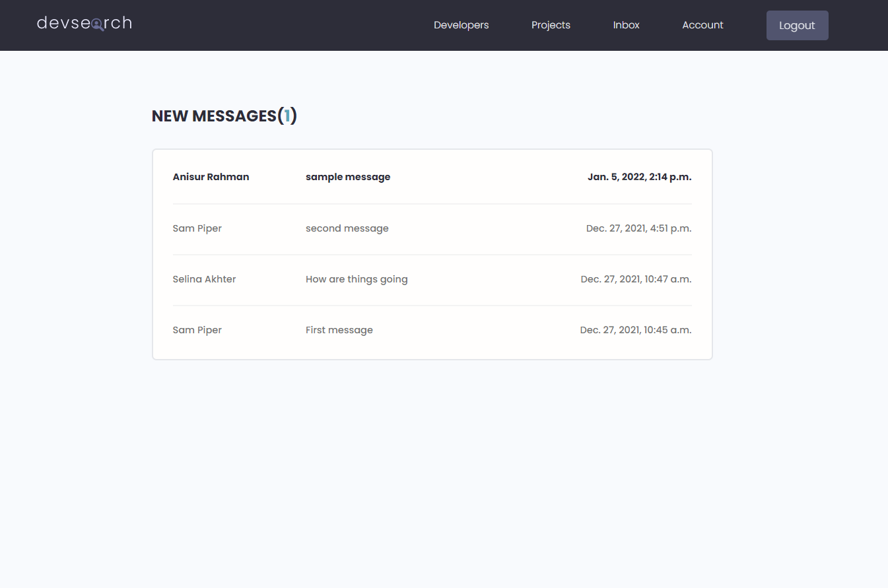
Task: Click the sender name Selina Akhter
Action: coord(204,279)
